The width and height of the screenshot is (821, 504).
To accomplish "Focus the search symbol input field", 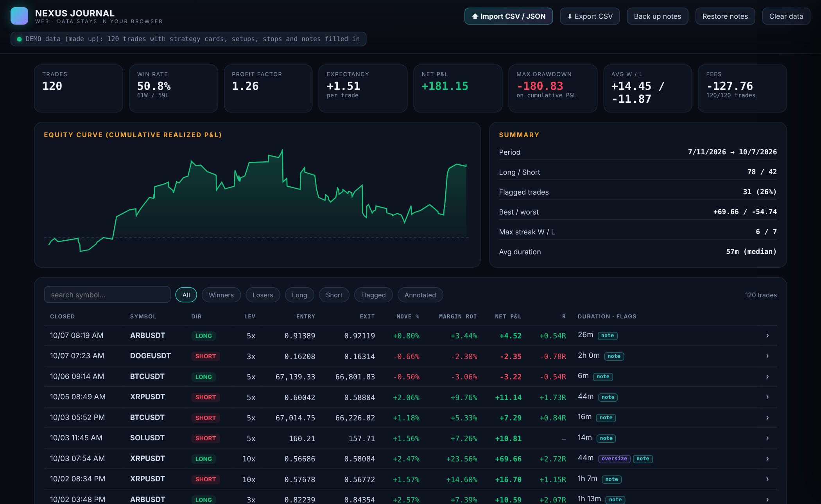I will pyautogui.click(x=107, y=295).
